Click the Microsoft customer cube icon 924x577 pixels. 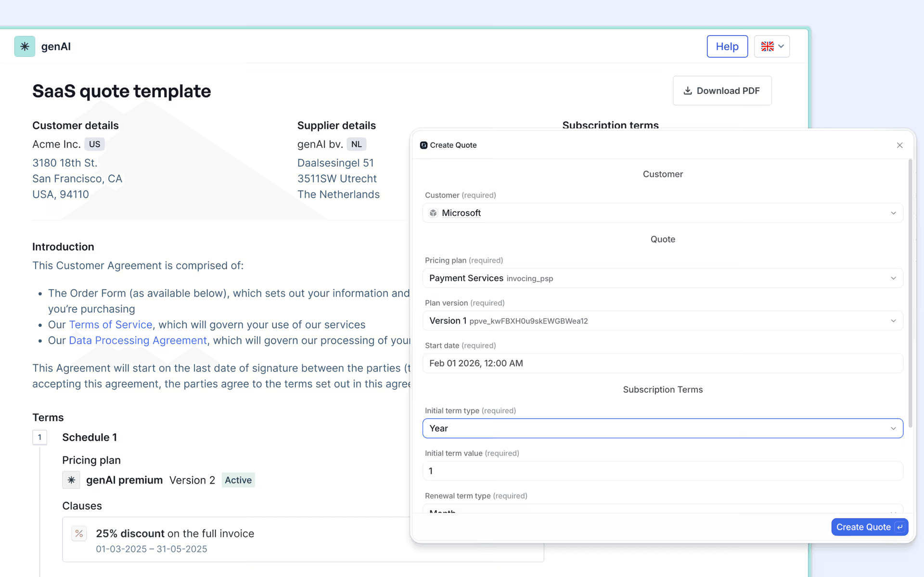433,213
